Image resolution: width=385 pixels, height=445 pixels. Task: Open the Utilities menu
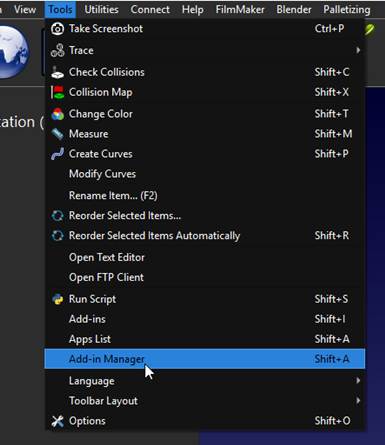pyautogui.click(x=101, y=9)
